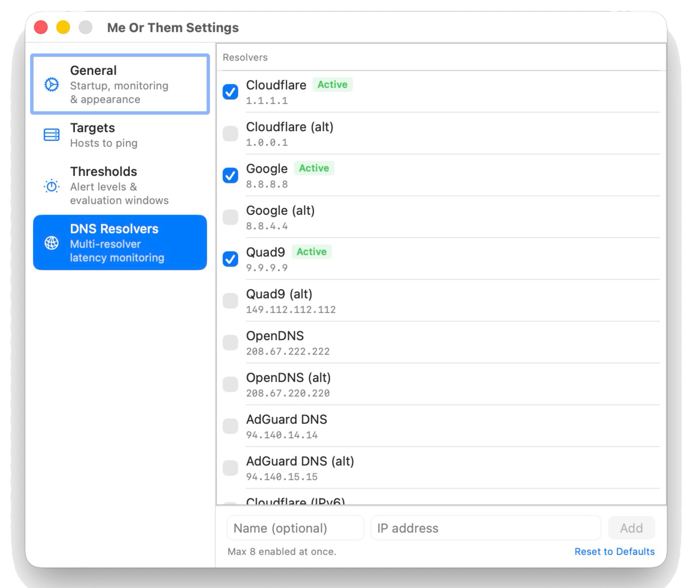The width and height of the screenshot is (700, 588).
Task: Open the Thresholds settings tab
Action: [120, 186]
